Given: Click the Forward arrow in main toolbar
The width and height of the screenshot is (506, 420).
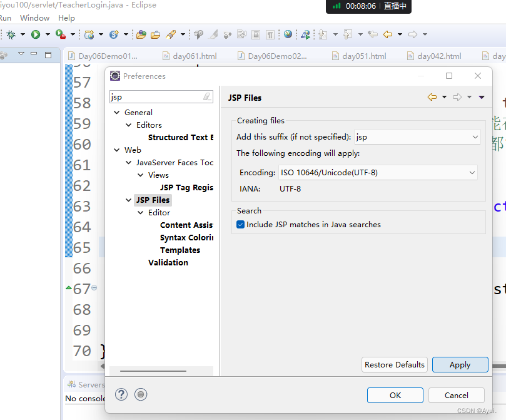Looking at the screenshot, I should pyautogui.click(x=413, y=34).
